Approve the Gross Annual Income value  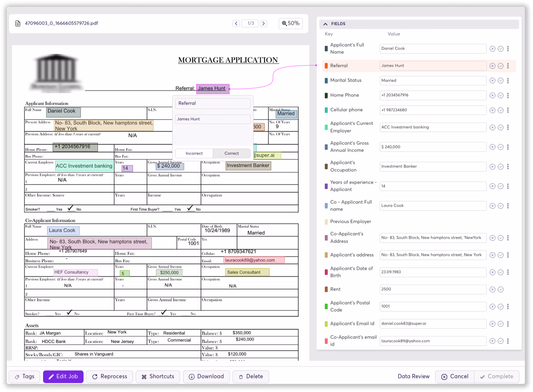pos(501,147)
